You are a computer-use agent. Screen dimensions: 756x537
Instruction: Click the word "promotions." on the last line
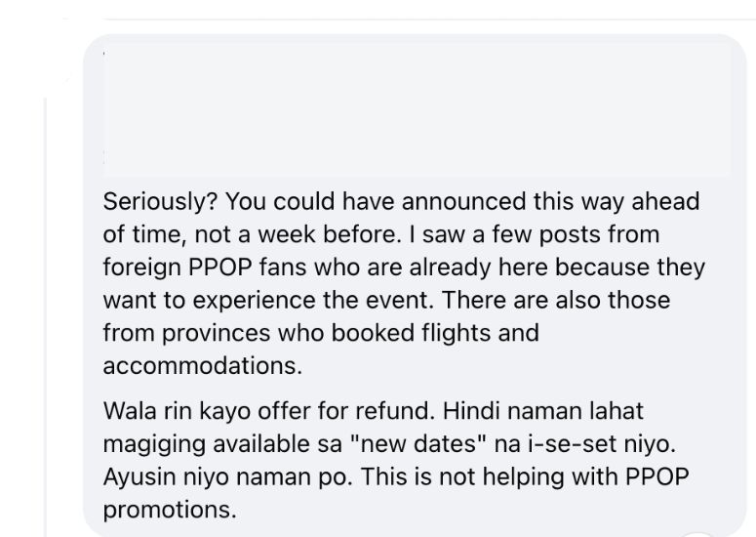170,507
